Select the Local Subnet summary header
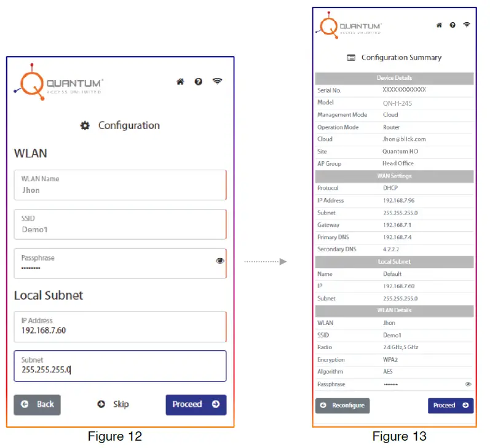Screen dimensions: 490x448 pos(394,262)
